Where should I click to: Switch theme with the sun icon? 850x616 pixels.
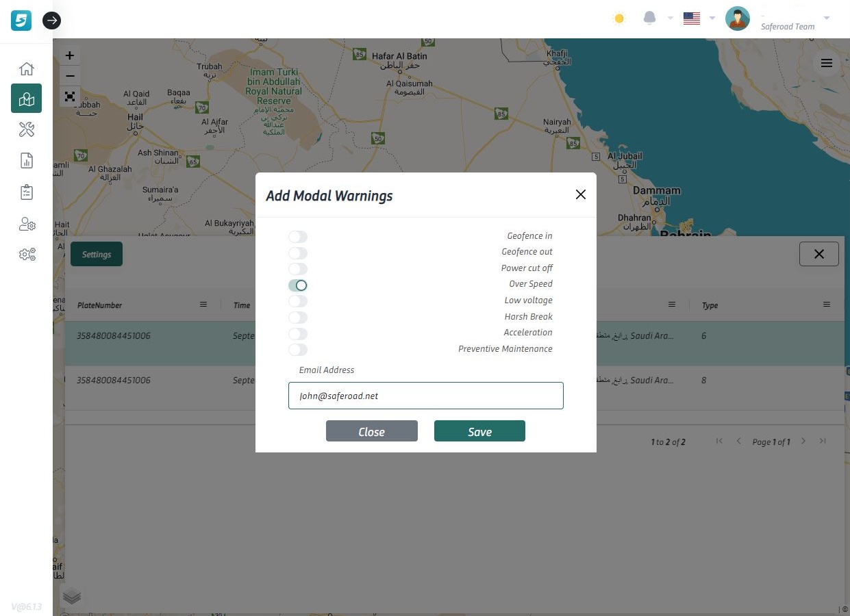tap(619, 18)
